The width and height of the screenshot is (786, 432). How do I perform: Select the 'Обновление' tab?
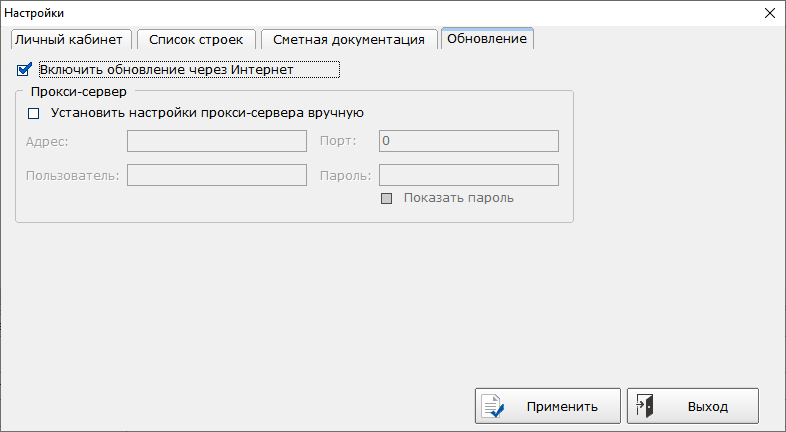point(487,38)
